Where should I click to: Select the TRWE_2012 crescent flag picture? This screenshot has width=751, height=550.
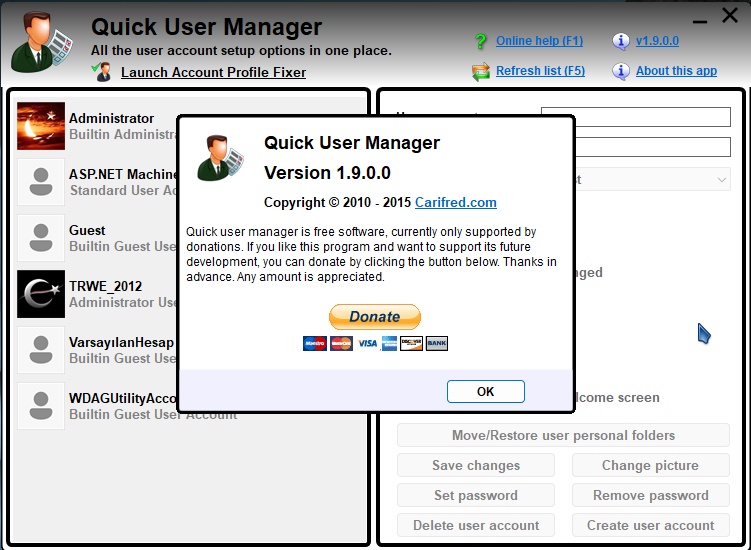click(x=41, y=294)
